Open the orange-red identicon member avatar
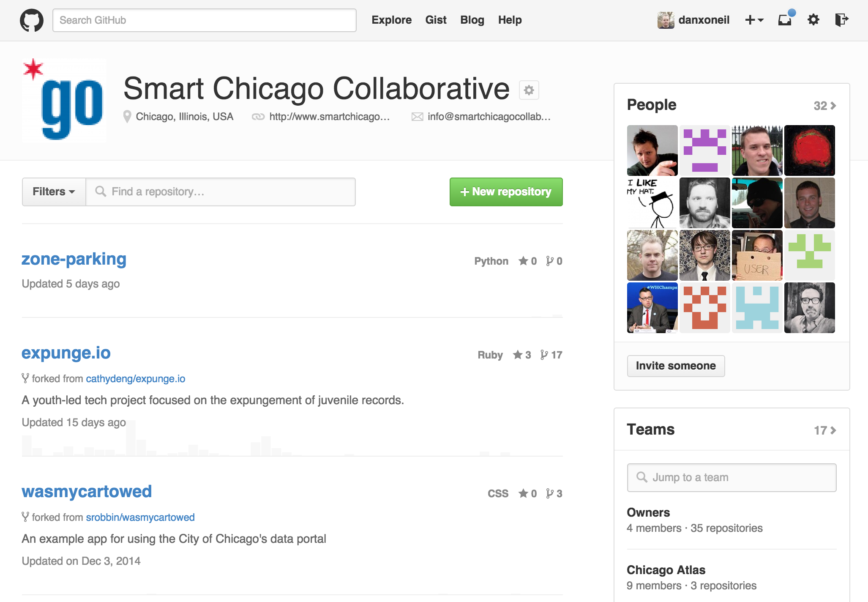The image size is (868, 602). pyautogui.click(x=705, y=308)
